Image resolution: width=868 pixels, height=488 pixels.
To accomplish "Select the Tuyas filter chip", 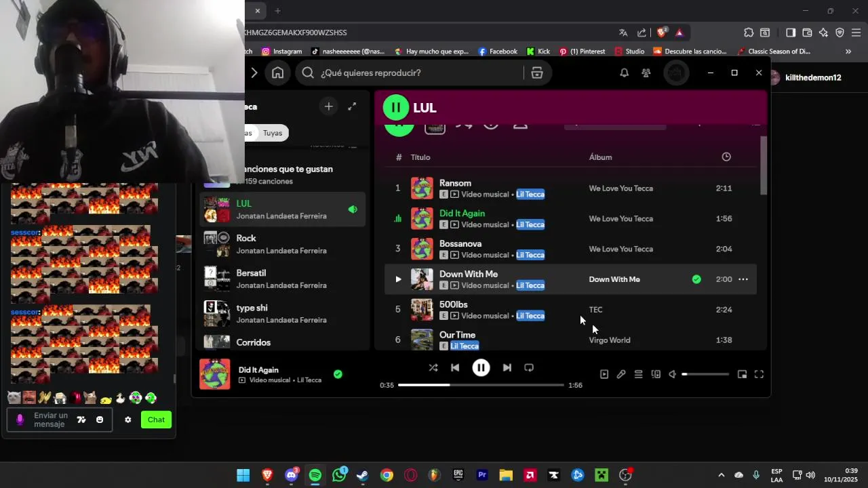I will (273, 133).
